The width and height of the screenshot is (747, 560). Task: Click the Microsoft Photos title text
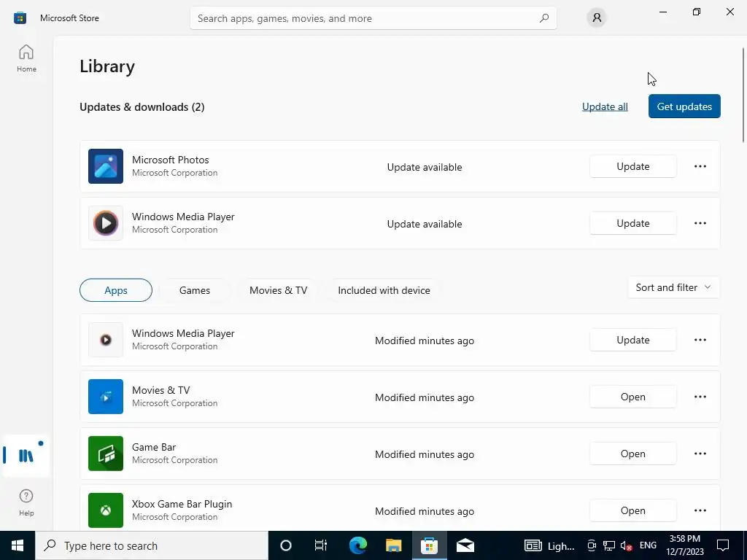171,160
